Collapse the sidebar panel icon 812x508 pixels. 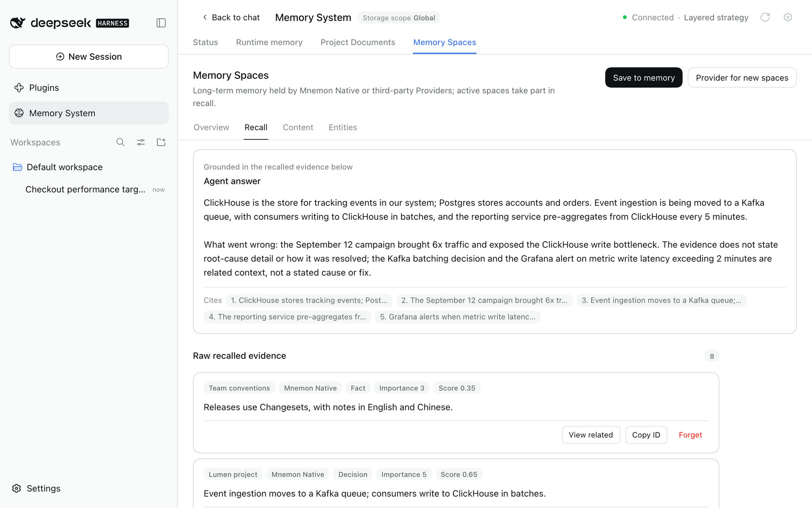pyautogui.click(x=161, y=23)
